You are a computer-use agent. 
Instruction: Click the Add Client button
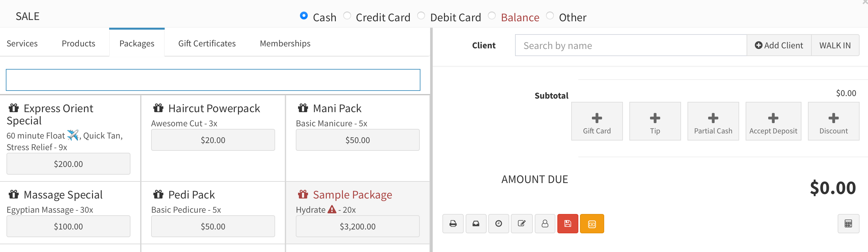coord(779,45)
